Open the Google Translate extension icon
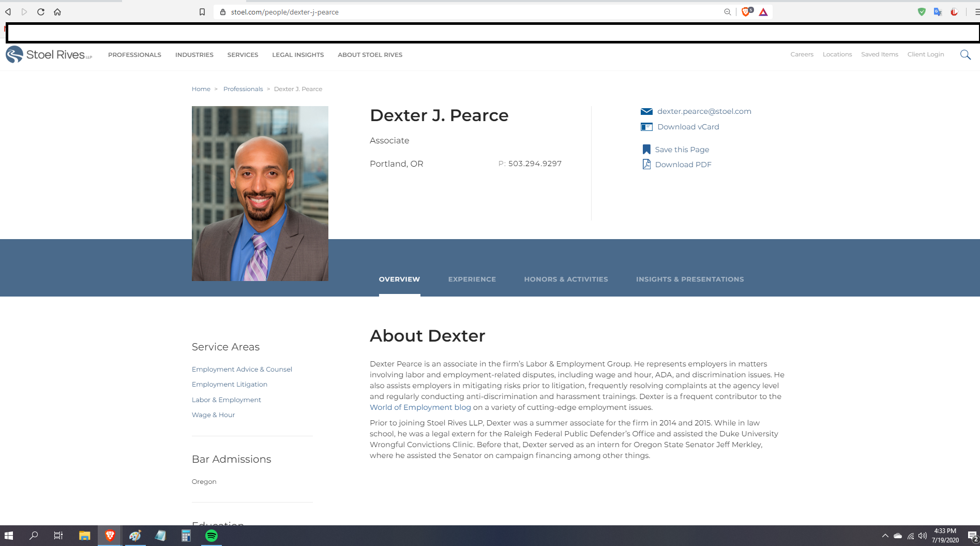The height and width of the screenshot is (546, 980). (938, 12)
